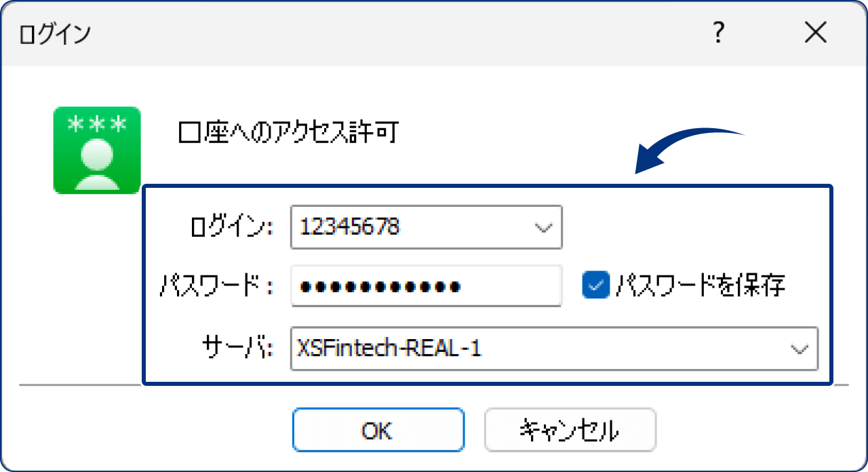Screen dimensions: 868x472
Task: Click the person silhouette in the green icon
Action: click(x=96, y=163)
